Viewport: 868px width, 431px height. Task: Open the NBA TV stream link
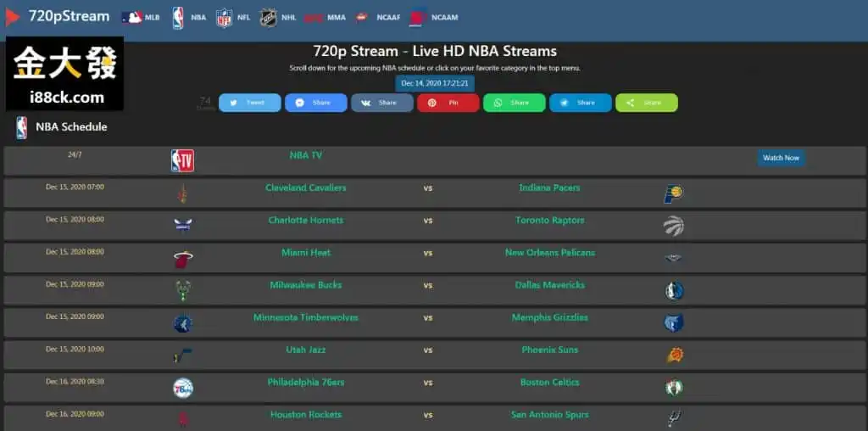tap(306, 155)
